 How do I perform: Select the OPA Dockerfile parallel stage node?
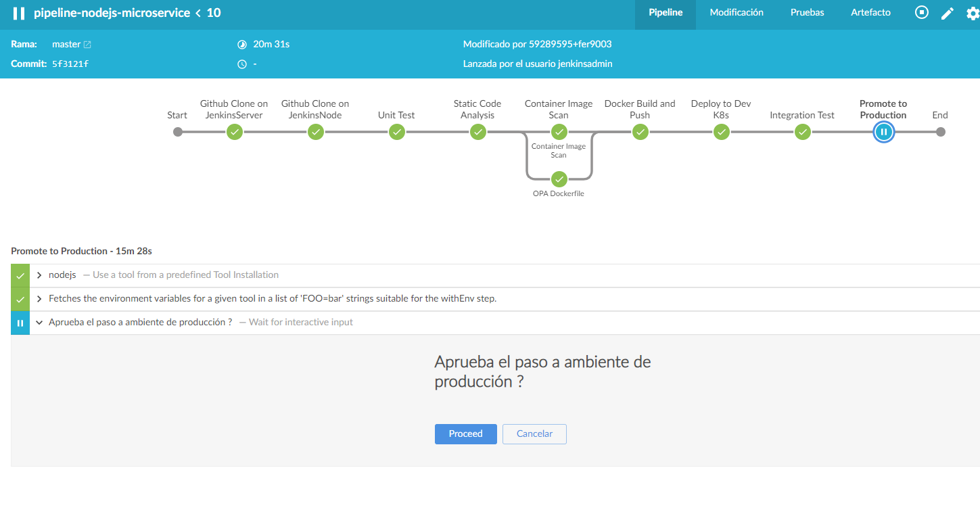pos(559,179)
